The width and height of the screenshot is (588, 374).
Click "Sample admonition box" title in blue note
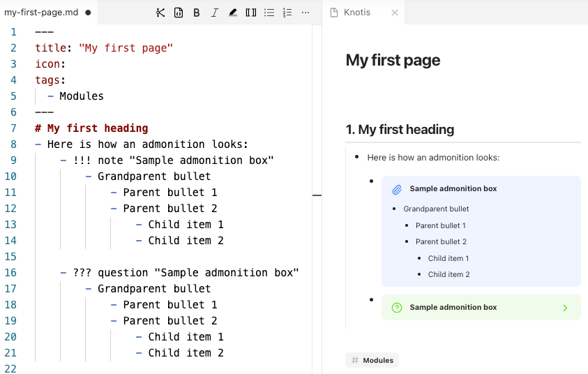click(453, 188)
